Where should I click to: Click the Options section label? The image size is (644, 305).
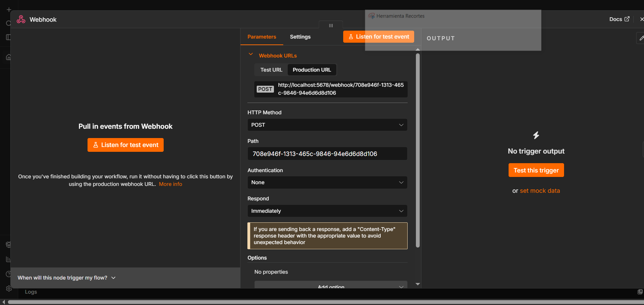pyautogui.click(x=257, y=258)
